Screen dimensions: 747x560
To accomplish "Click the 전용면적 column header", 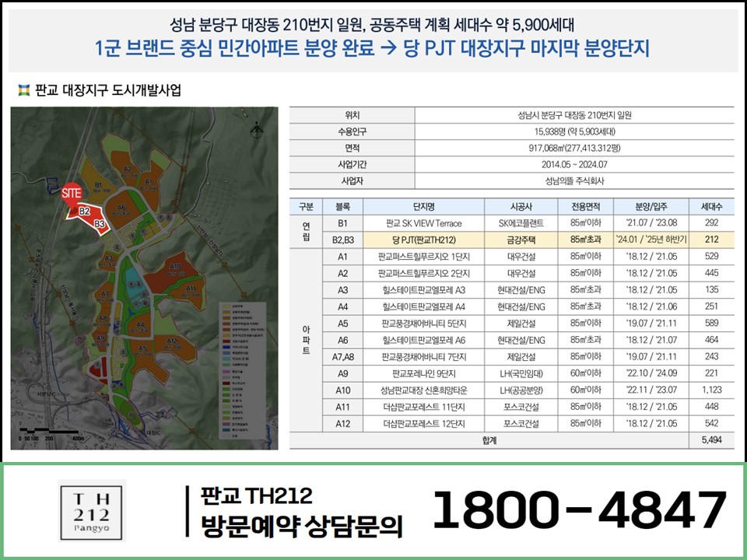I will 585,207.
